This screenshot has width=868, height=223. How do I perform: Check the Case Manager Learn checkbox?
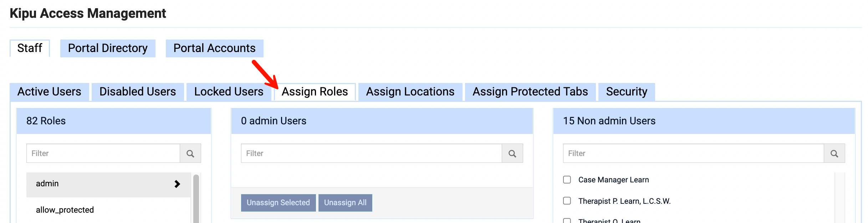(x=567, y=180)
